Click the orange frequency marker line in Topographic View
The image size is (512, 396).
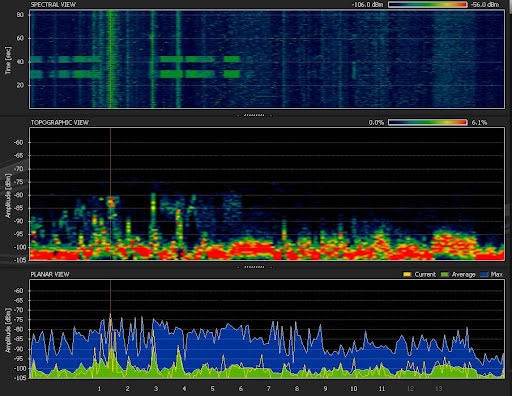click(110, 193)
